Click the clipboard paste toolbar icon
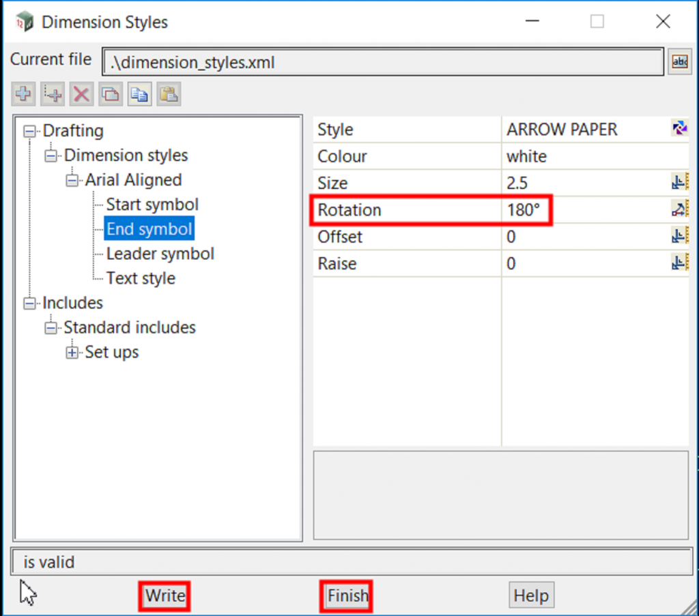 point(168,94)
